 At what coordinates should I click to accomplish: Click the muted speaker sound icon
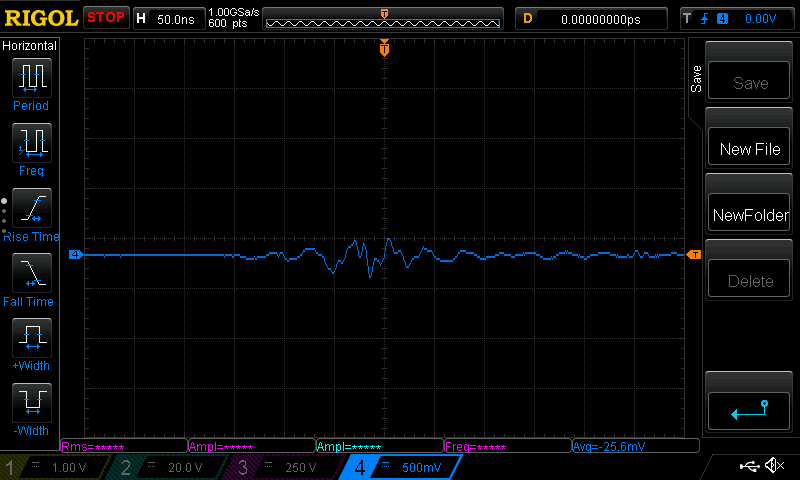[774, 465]
